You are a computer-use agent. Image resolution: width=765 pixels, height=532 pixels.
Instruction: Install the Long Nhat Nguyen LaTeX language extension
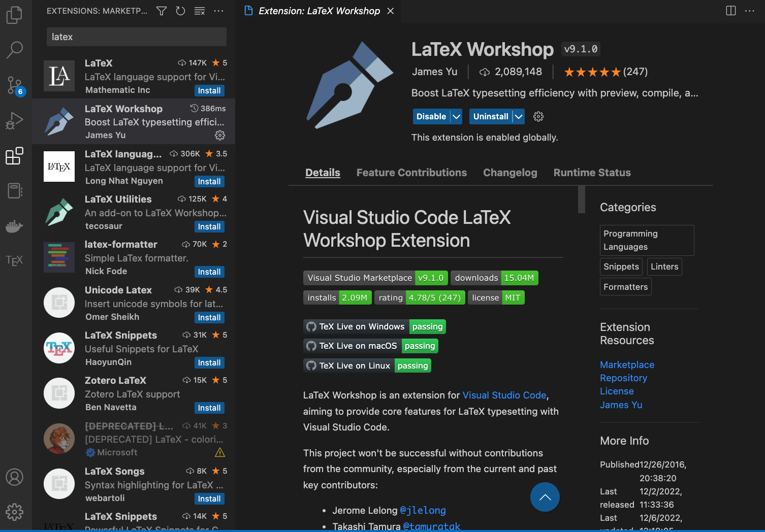[x=209, y=182]
